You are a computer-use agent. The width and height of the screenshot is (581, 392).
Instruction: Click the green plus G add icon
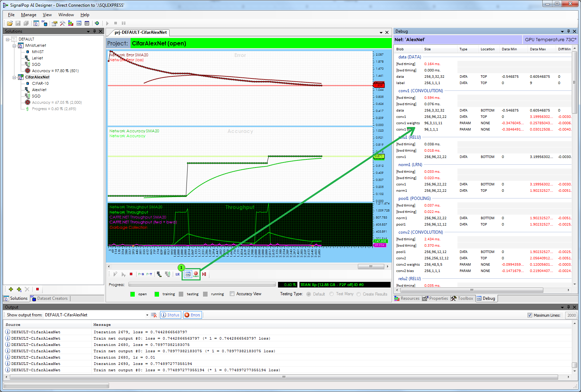coord(19,289)
